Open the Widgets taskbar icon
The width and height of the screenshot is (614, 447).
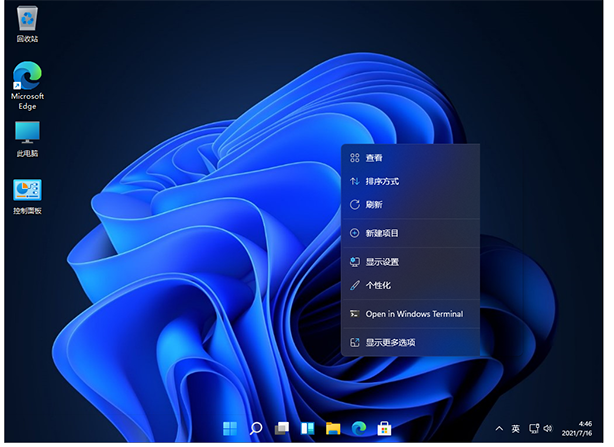coord(308,429)
